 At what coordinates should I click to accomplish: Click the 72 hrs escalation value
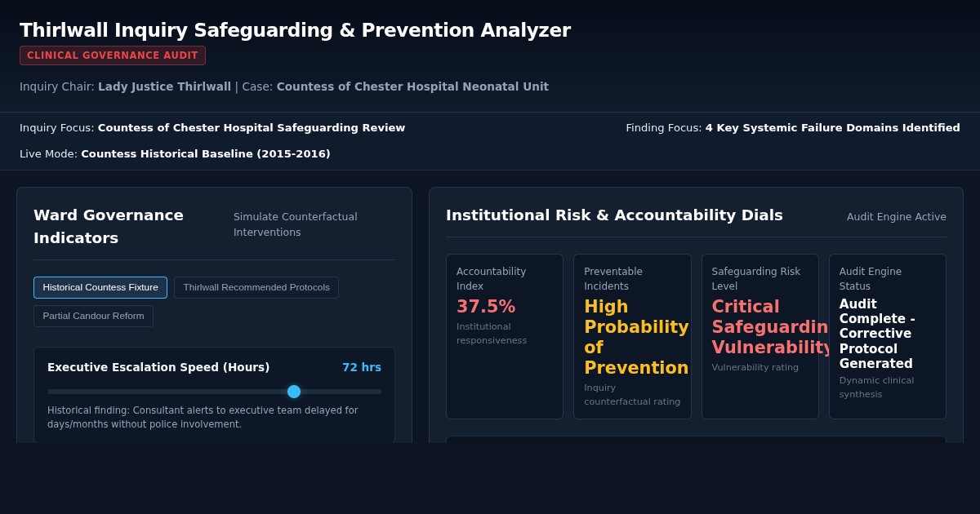[362, 367]
